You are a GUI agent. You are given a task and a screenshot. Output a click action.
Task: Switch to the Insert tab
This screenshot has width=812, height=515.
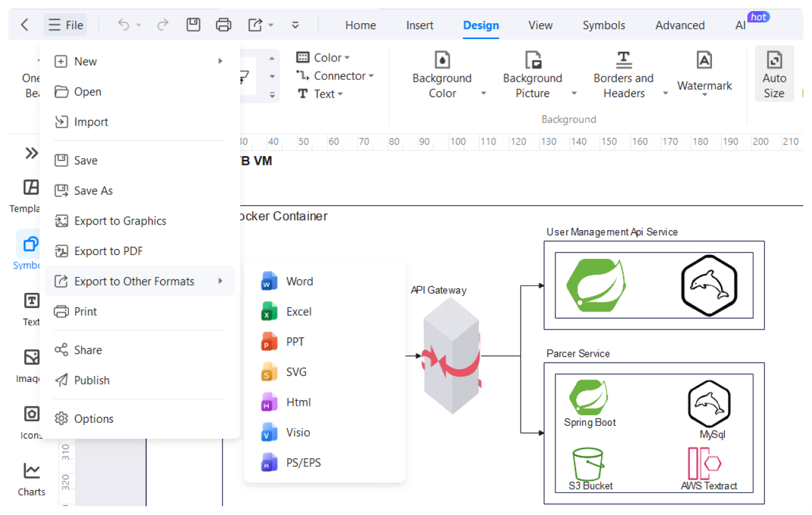420,25
